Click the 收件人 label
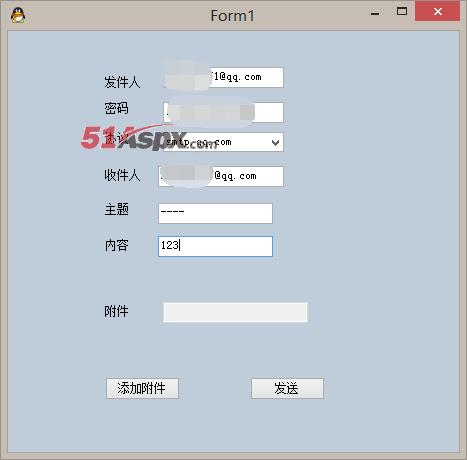This screenshot has height=460, width=467. pyautogui.click(x=122, y=175)
